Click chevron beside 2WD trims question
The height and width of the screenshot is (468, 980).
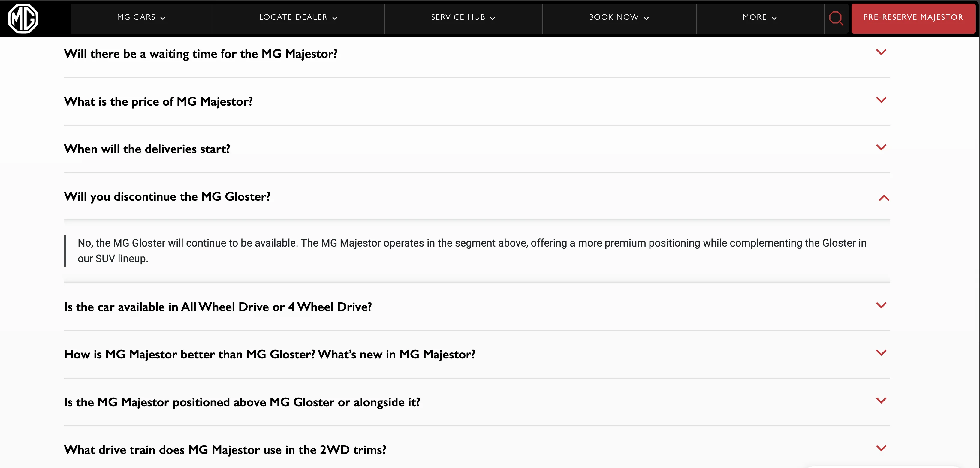click(x=881, y=448)
